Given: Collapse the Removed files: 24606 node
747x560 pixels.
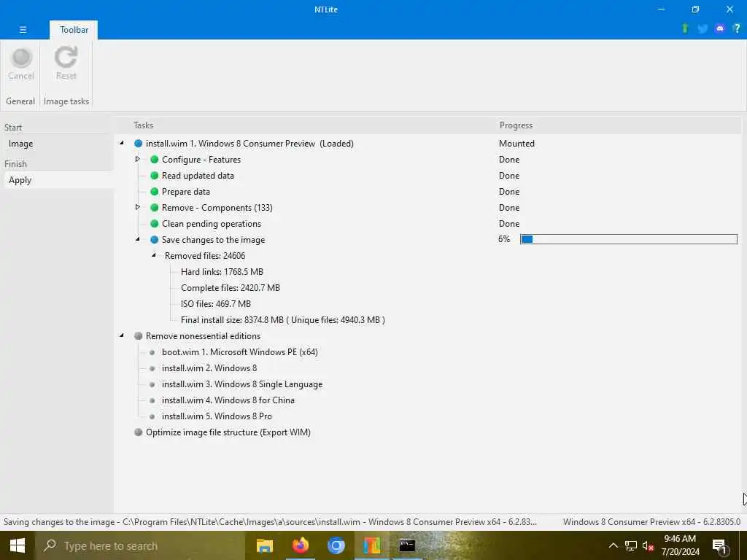Looking at the screenshot, I should click(154, 255).
